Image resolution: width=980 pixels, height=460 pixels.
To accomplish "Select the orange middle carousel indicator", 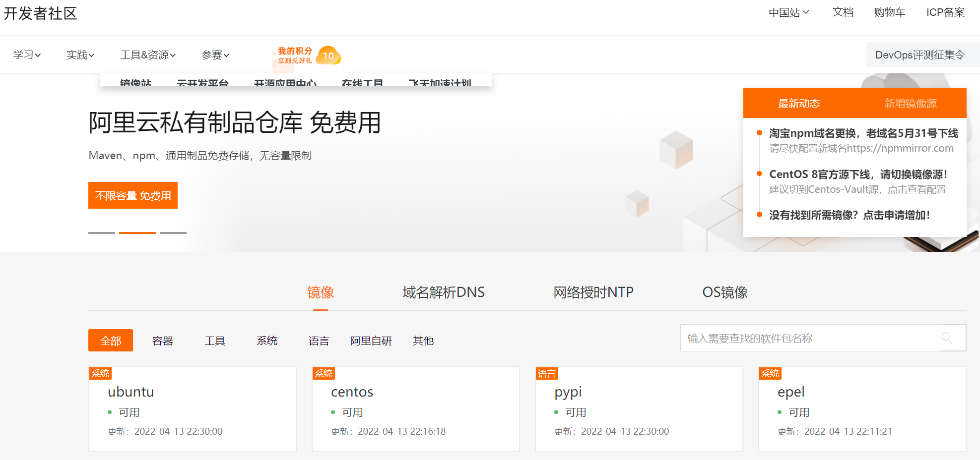I will coord(137,232).
